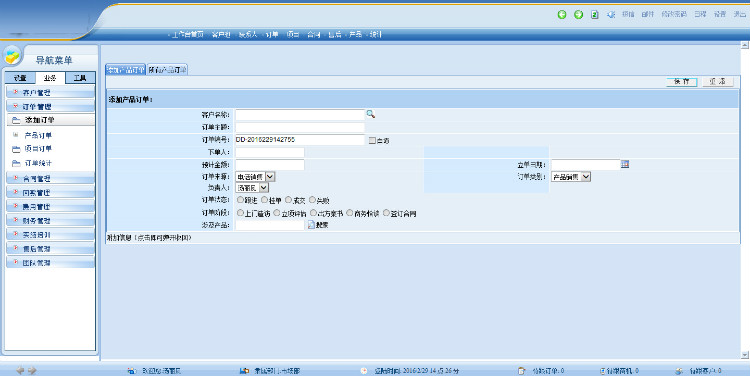Viewport: 750px width, 376px height.
Task: Click the scrollbar down arrow on right edge
Action: [x=744, y=354]
